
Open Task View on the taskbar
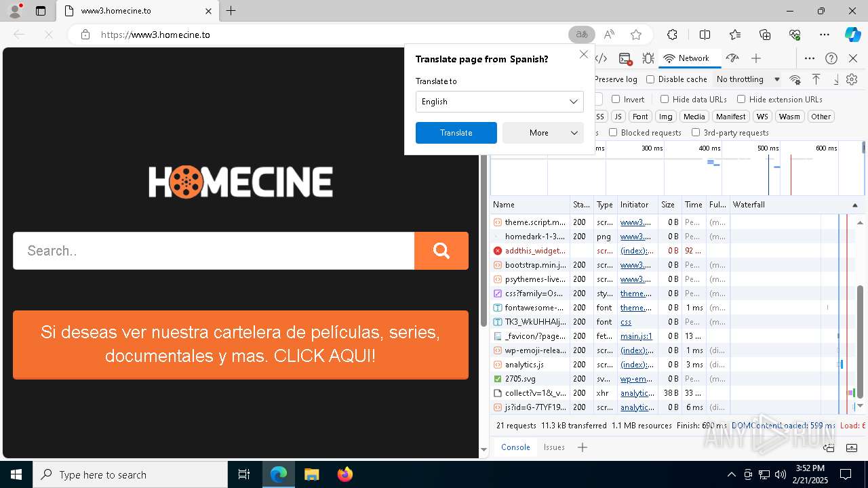[x=244, y=474]
